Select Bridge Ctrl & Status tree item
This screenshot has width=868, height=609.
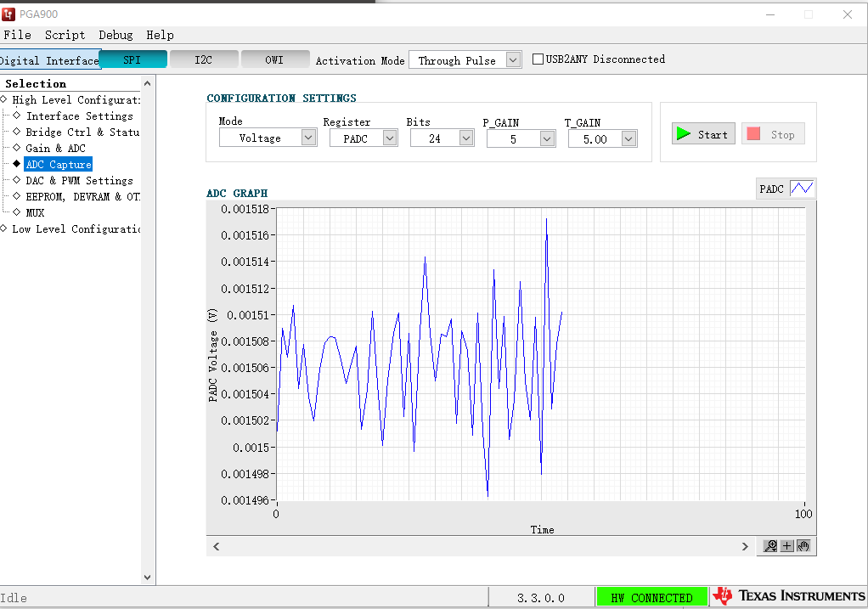pyautogui.click(x=82, y=132)
